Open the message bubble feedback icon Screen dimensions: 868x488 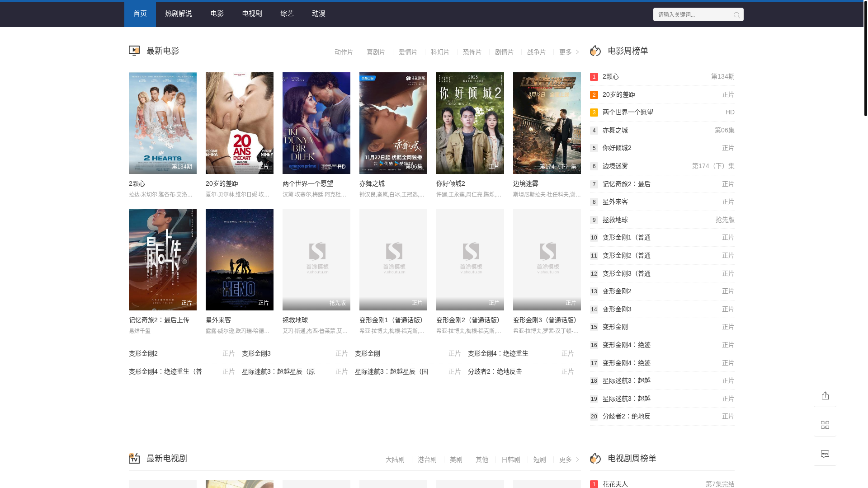pyautogui.click(x=825, y=454)
